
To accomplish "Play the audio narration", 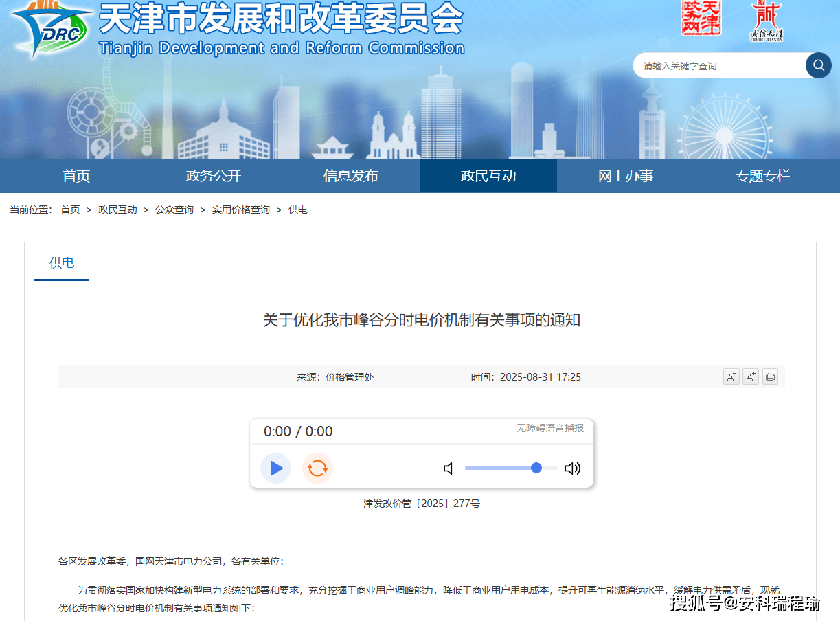I will 275,468.
